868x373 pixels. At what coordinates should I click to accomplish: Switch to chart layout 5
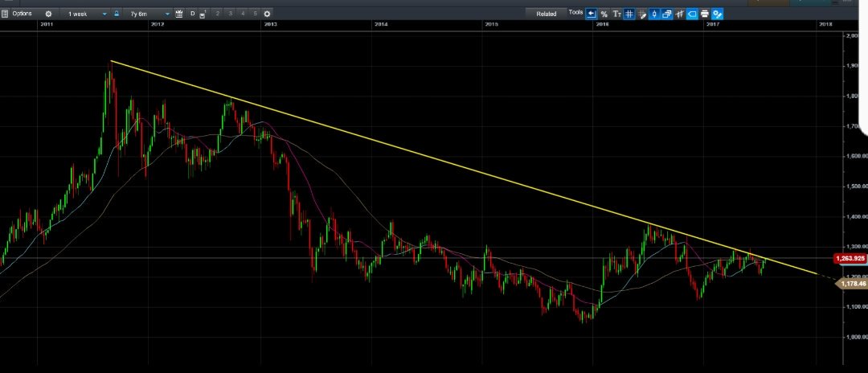pos(255,14)
